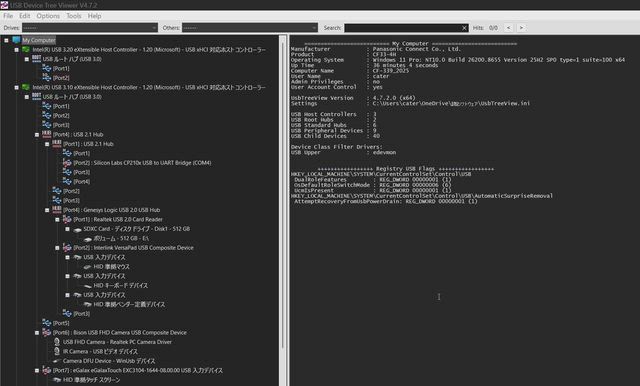The image size is (640, 386).
Task: Clear the search with X button
Action: click(x=464, y=28)
